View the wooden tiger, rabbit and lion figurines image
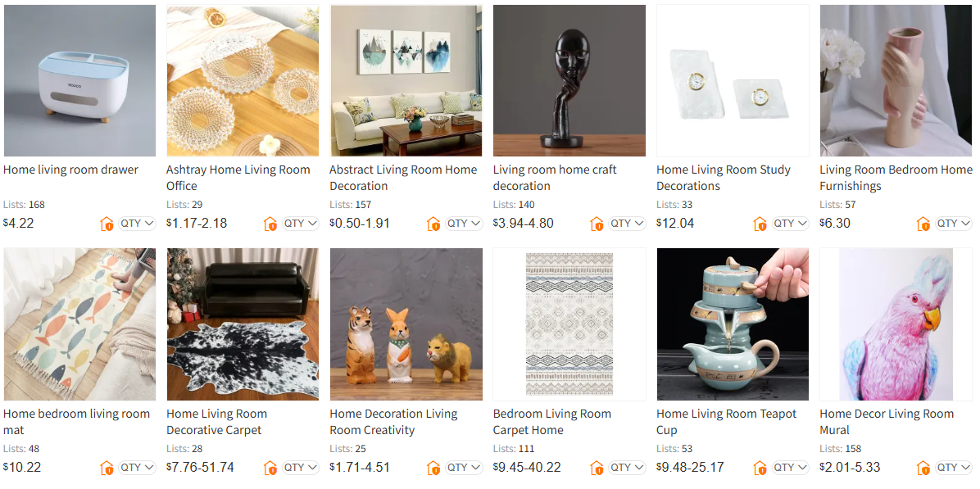980x489 pixels. click(406, 324)
